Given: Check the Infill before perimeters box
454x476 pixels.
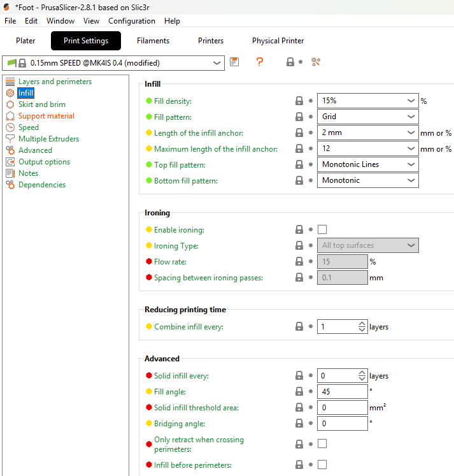Looking at the screenshot, I should pos(322,465).
